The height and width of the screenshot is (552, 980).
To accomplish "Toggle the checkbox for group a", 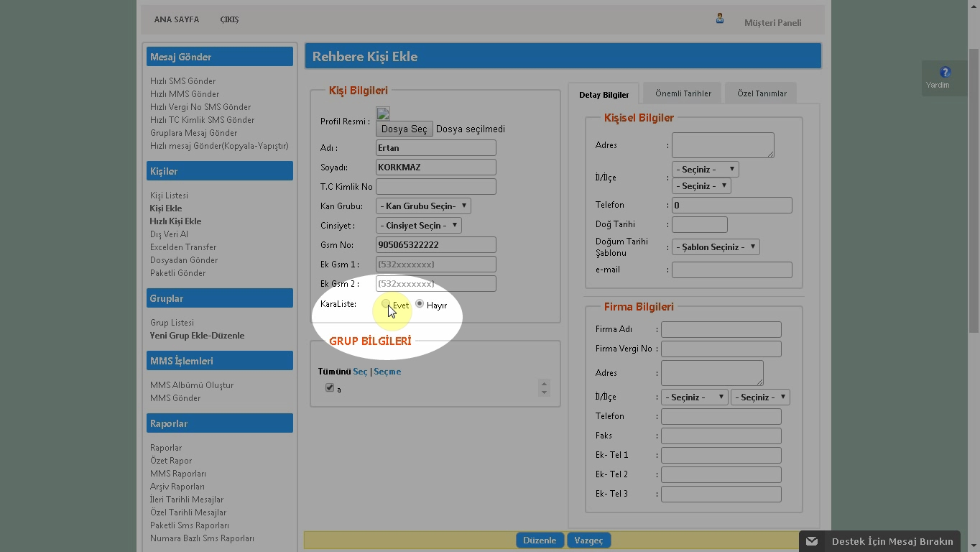I will click(330, 388).
